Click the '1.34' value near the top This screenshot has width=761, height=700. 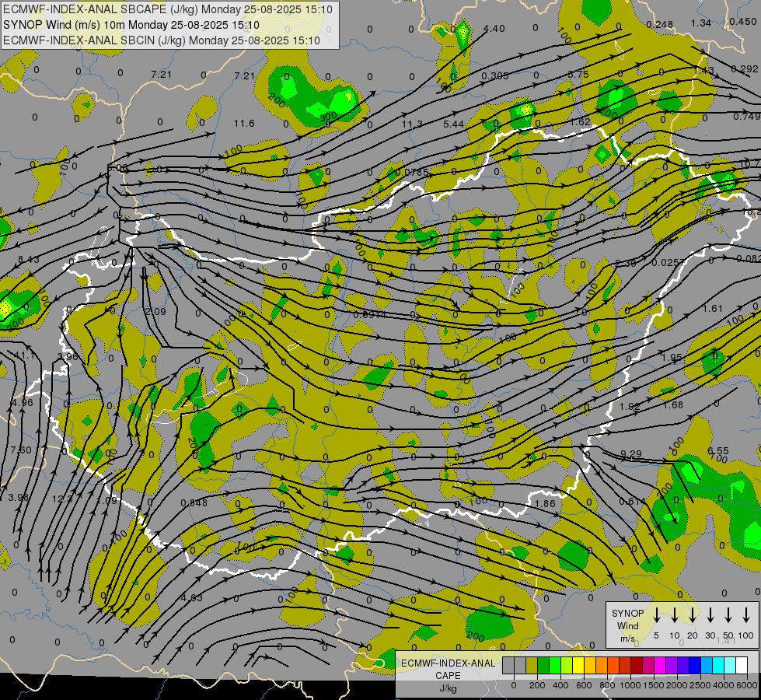(x=701, y=23)
